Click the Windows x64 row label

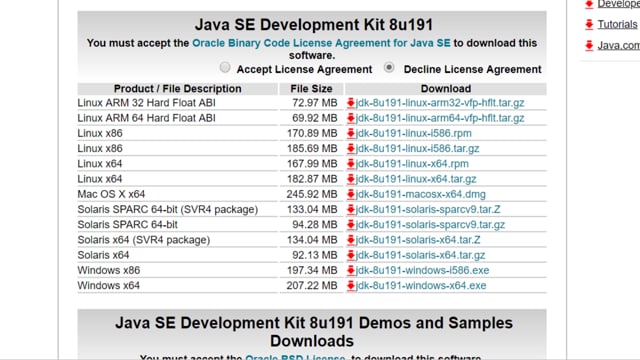pyautogui.click(x=109, y=286)
